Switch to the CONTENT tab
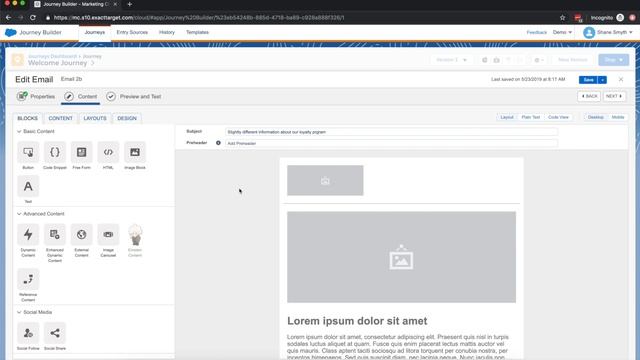This screenshot has height=360, width=640. [x=60, y=118]
